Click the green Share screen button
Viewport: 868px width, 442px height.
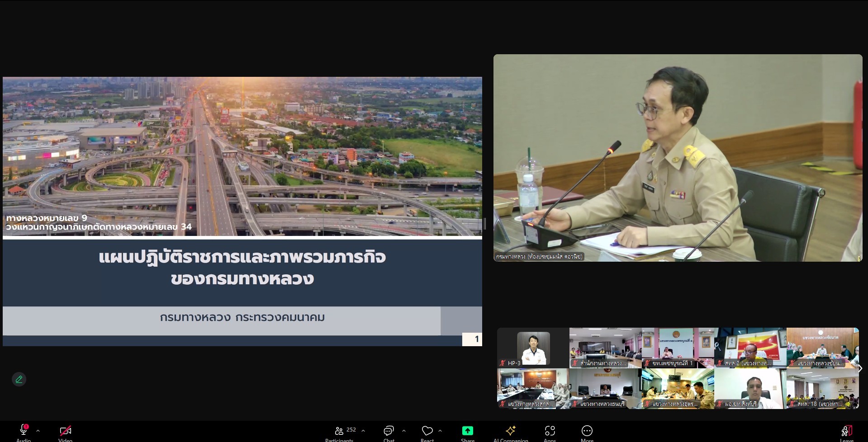(x=467, y=430)
